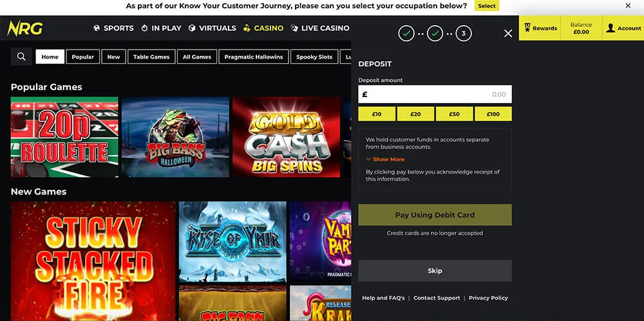This screenshot has height=321, width=644.
Task: Open the Account profile icon
Action: pos(611,28)
